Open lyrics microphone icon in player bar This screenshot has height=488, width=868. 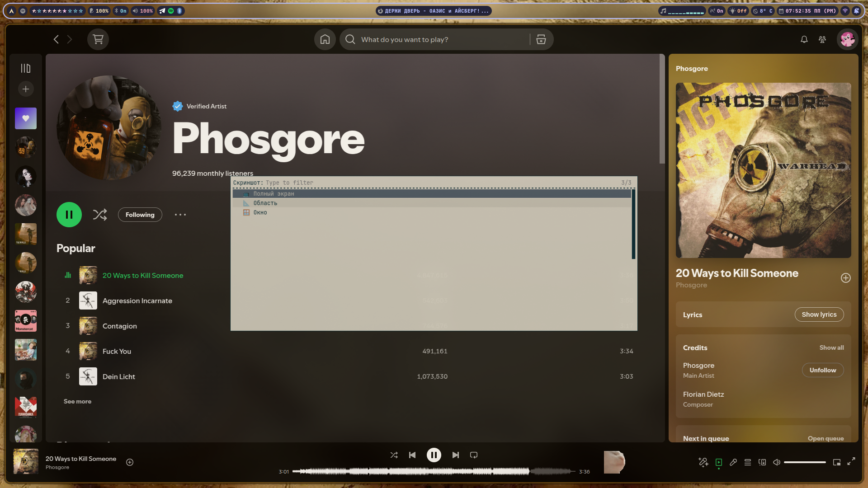coord(733,462)
